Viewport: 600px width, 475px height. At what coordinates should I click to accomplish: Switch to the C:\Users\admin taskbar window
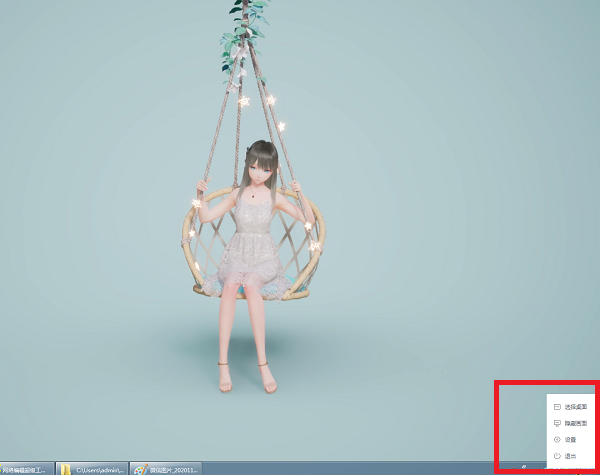[x=100, y=468]
